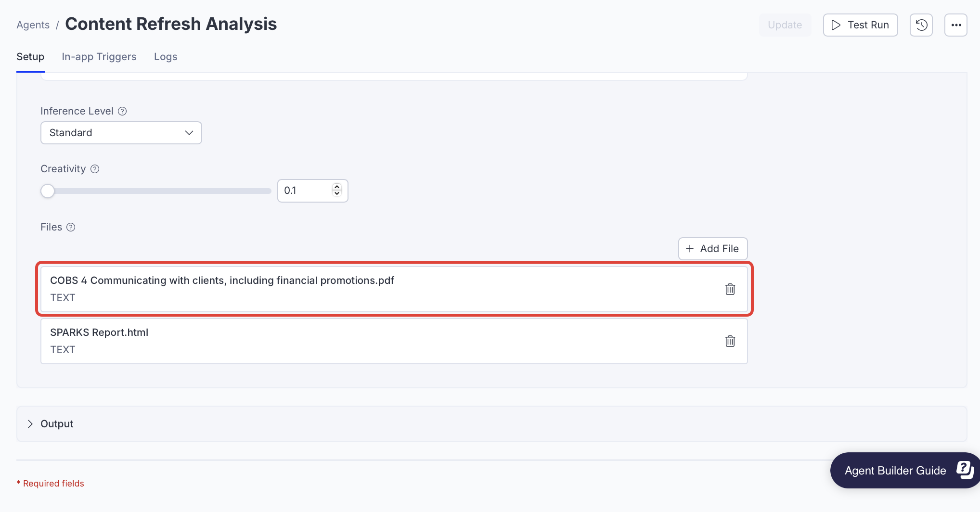Screen dimensions: 980x512
Task: Open the Inference Level Standard dropdown
Action: (121, 133)
